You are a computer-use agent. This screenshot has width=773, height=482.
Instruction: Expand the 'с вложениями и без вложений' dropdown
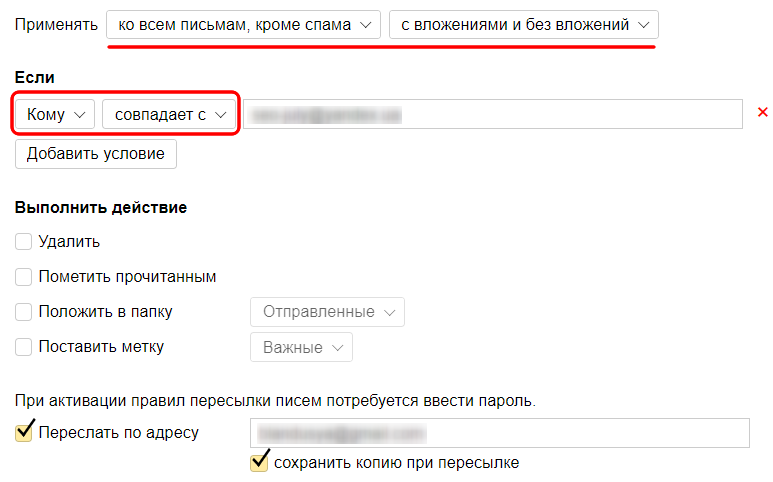point(524,25)
